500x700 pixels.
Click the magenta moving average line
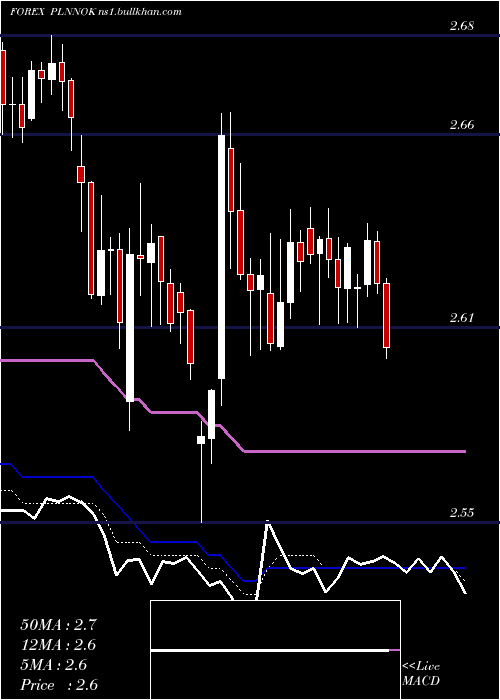233,408
